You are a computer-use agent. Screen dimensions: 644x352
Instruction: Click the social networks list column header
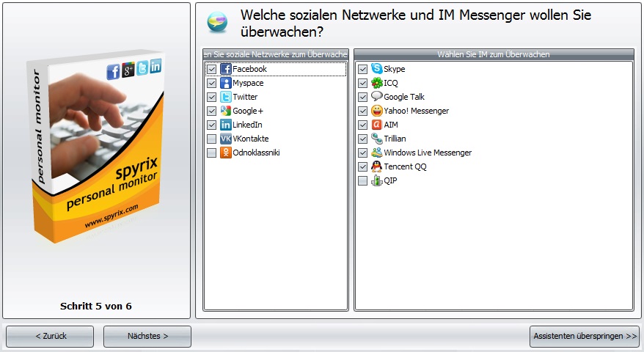pyautogui.click(x=276, y=54)
